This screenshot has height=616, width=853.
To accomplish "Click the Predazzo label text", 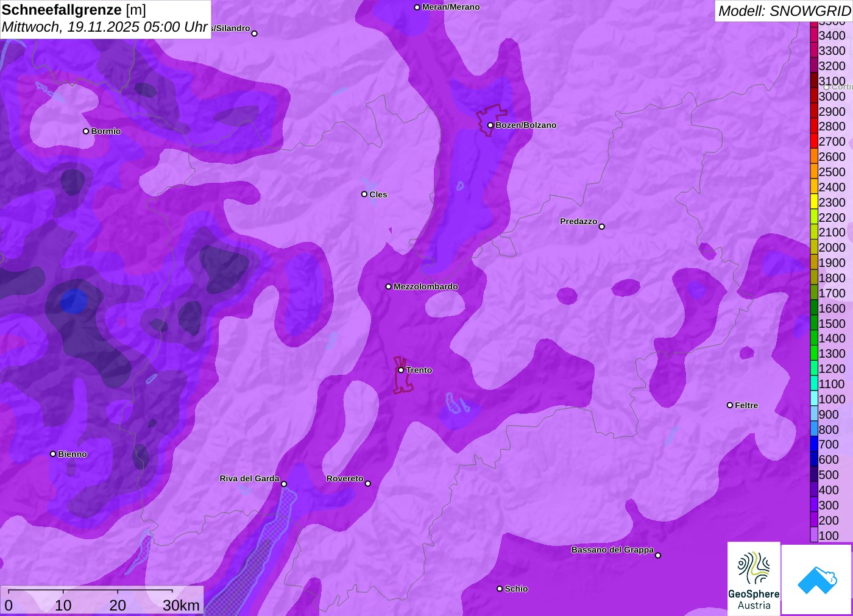I will coord(579,221).
